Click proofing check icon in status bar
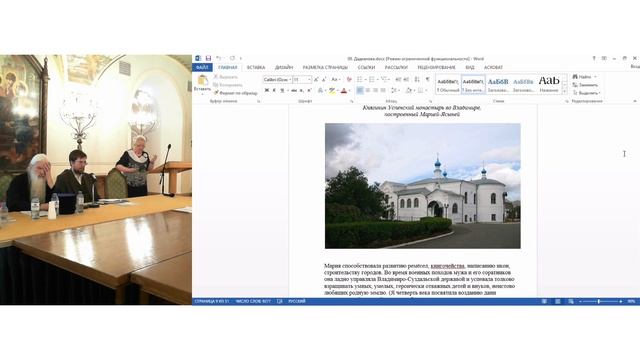 pyautogui.click(x=280, y=301)
